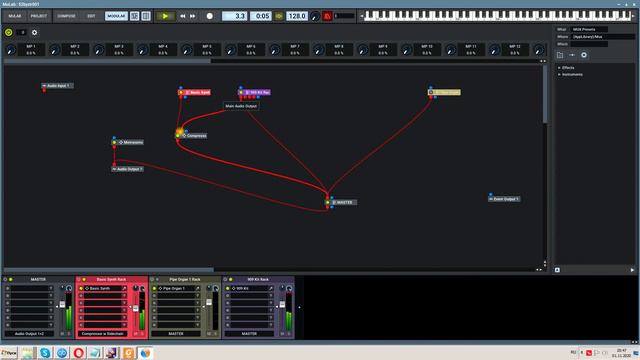Open the PROJECT menu
The height and width of the screenshot is (360, 640).
pyautogui.click(x=39, y=16)
